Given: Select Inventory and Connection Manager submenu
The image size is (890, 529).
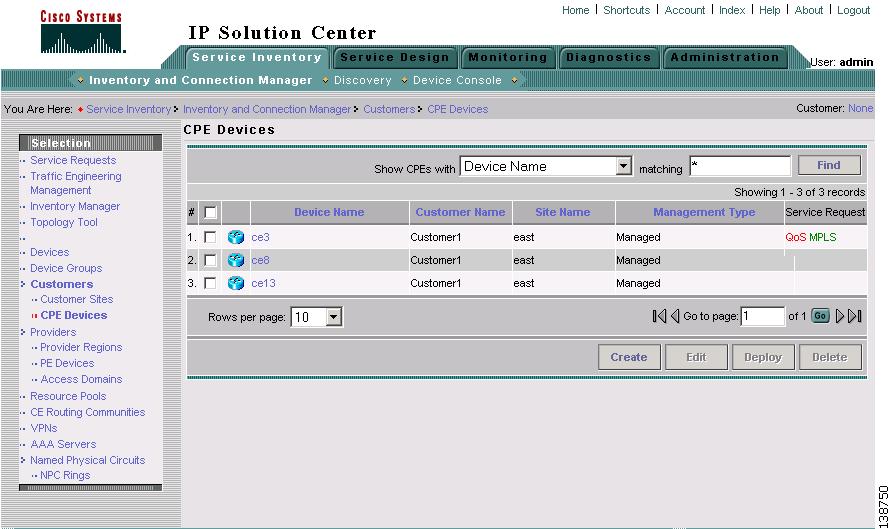Looking at the screenshot, I should pyautogui.click(x=200, y=80).
